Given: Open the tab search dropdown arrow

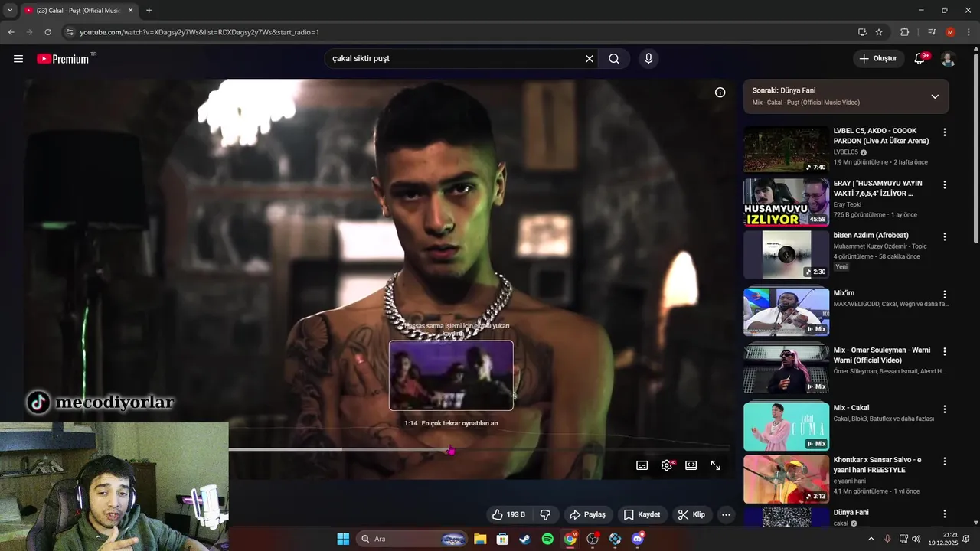Looking at the screenshot, I should [9, 11].
